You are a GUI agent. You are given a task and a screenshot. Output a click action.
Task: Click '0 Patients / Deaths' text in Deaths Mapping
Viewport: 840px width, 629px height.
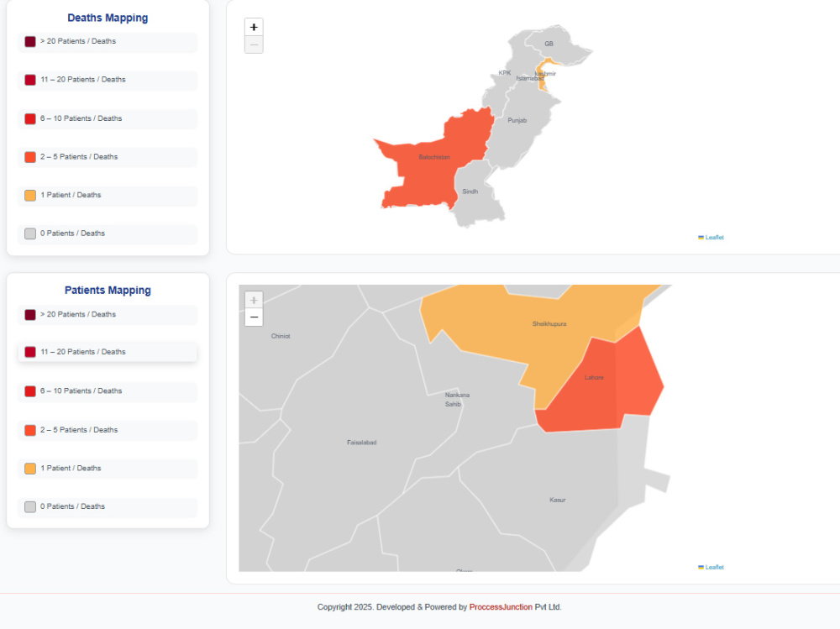[x=72, y=233]
